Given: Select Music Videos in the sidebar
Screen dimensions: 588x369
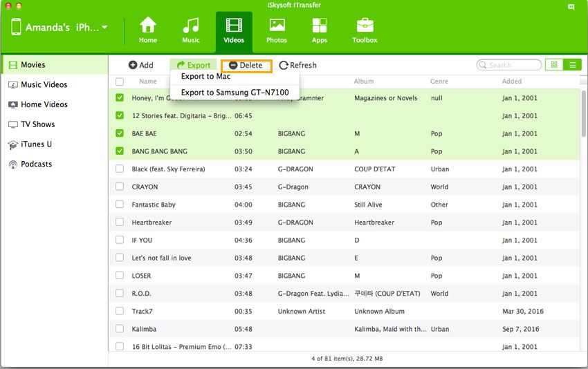Looking at the screenshot, I should pyautogui.click(x=55, y=85).
